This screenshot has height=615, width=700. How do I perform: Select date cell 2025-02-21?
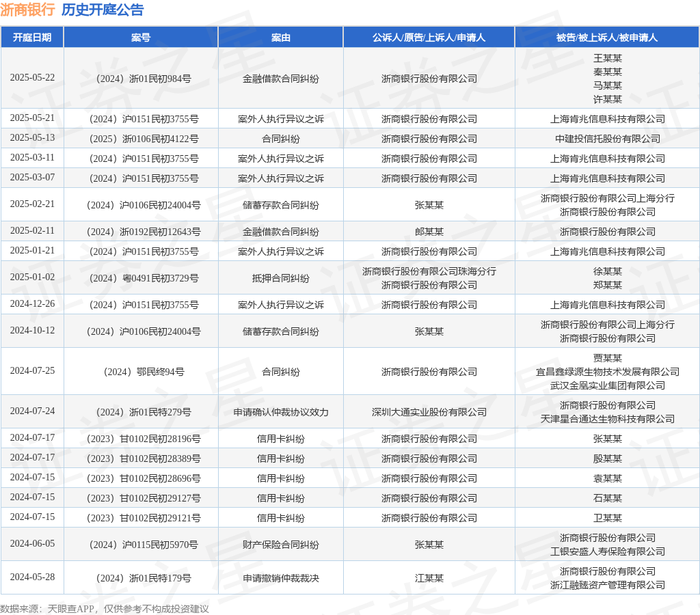[32, 204]
